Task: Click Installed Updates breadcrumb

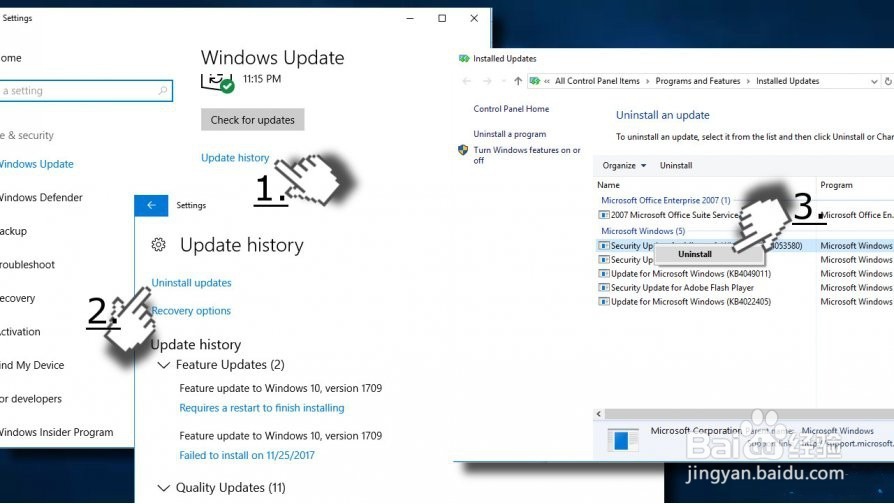Action: click(x=787, y=82)
